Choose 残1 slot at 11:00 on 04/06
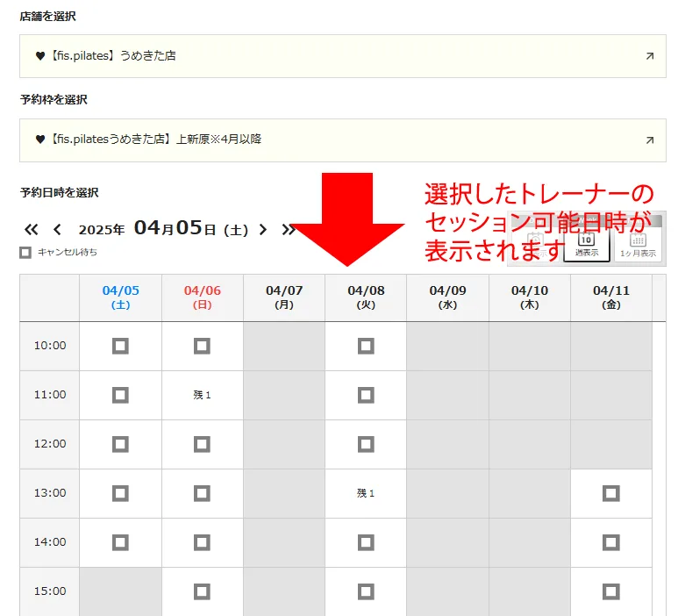This screenshot has width=678, height=616. pyautogui.click(x=202, y=395)
